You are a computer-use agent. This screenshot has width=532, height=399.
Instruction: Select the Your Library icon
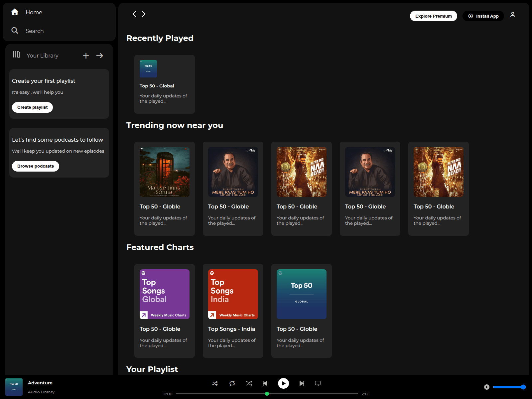[x=17, y=54]
